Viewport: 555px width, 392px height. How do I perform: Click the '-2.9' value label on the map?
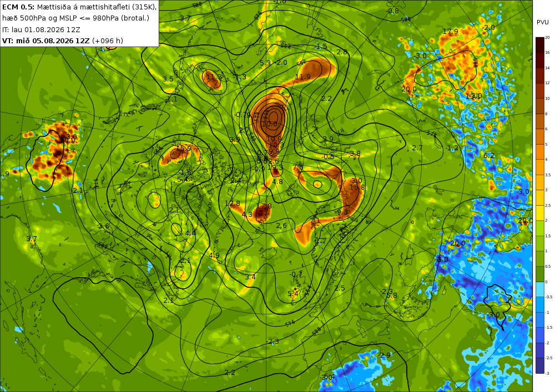coord(384,355)
